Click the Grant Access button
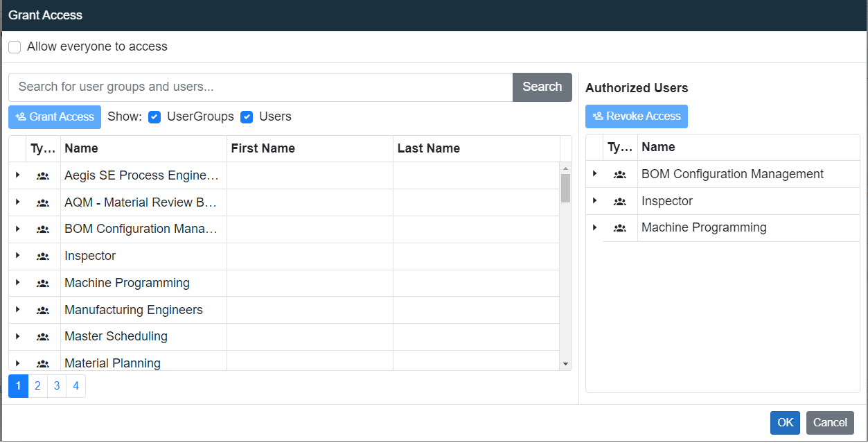The width and height of the screenshot is (868, 443). click(54, 116)
